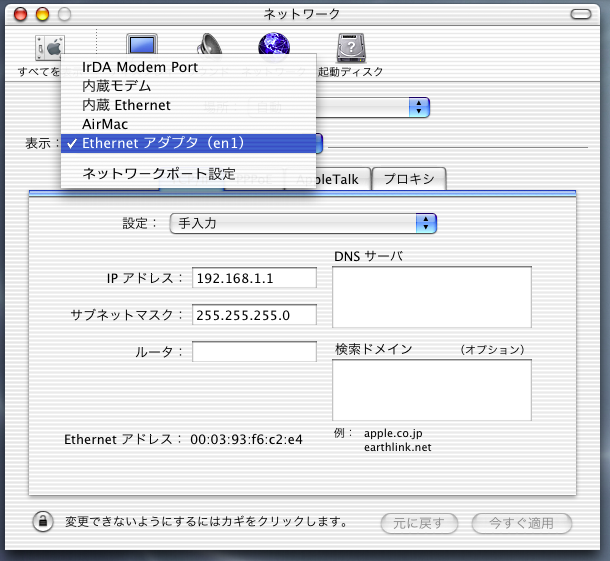Open the 設定 dropdown showing 手入力
This screenshot has height=561, width=610.
tap(304, 223)
